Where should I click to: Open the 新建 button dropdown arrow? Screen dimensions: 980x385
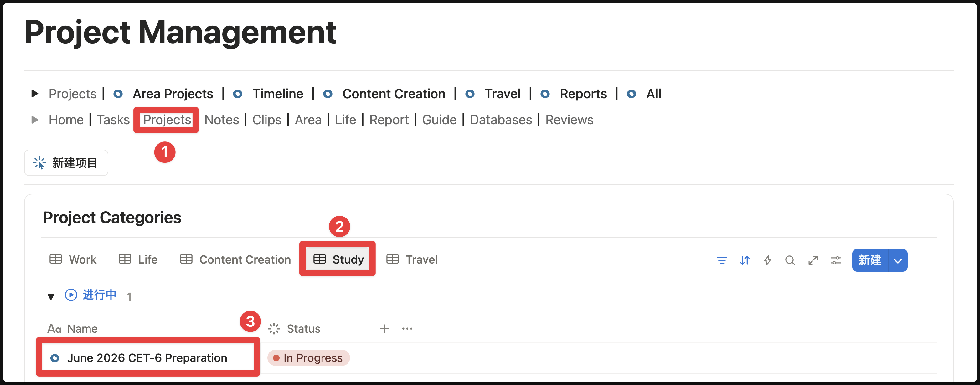tap(898, 261)
